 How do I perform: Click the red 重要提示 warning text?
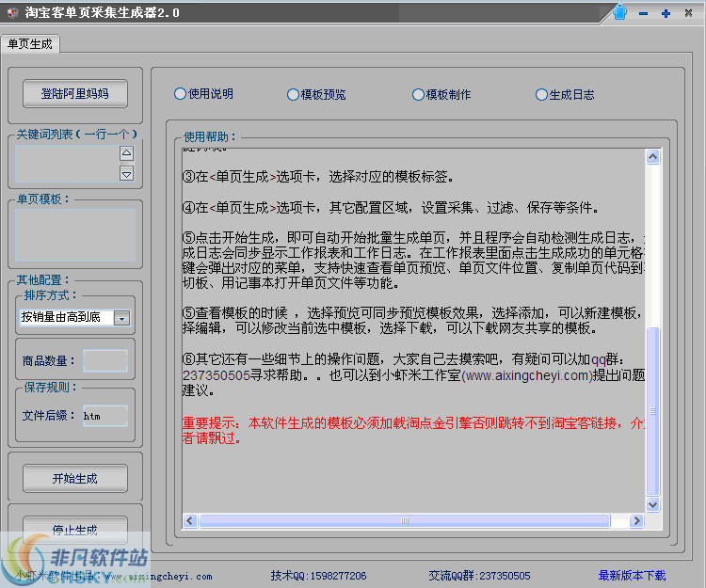point(413,431)
